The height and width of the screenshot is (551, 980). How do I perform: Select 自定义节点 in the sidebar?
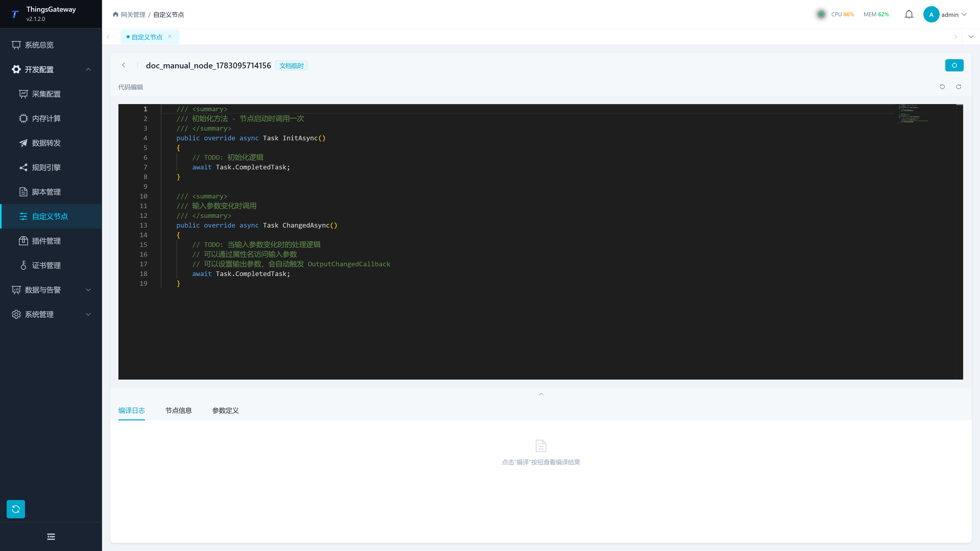[x=51, y=216]
